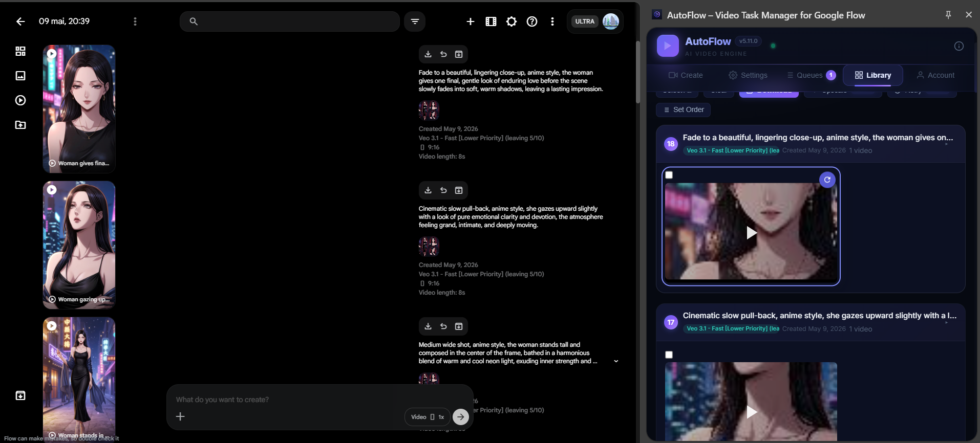Reuse prompt for 'Cinematic slow pull-back' clip
980x443 pixels.
(443, 190)
